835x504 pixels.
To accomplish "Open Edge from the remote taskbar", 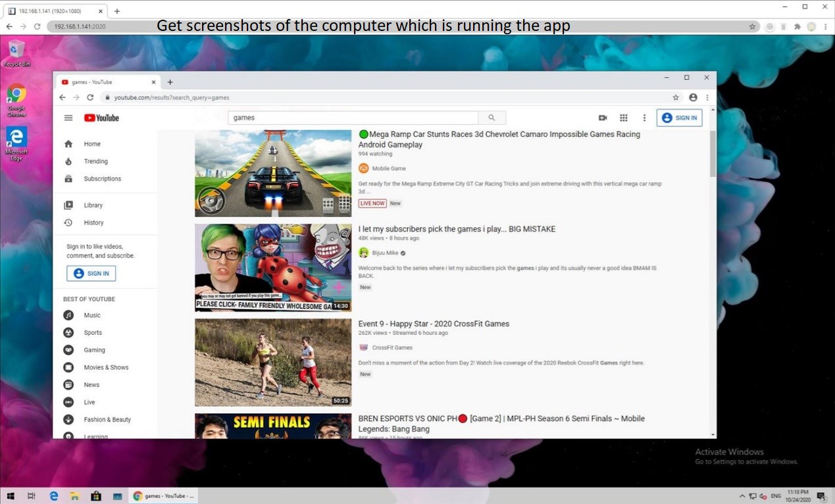I will (x=54, y=496).
